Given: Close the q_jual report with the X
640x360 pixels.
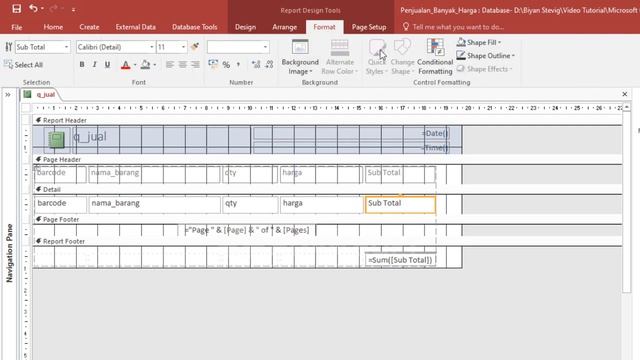Looking at the screenshot, I should pyautogui.click(x=624, y=94).
